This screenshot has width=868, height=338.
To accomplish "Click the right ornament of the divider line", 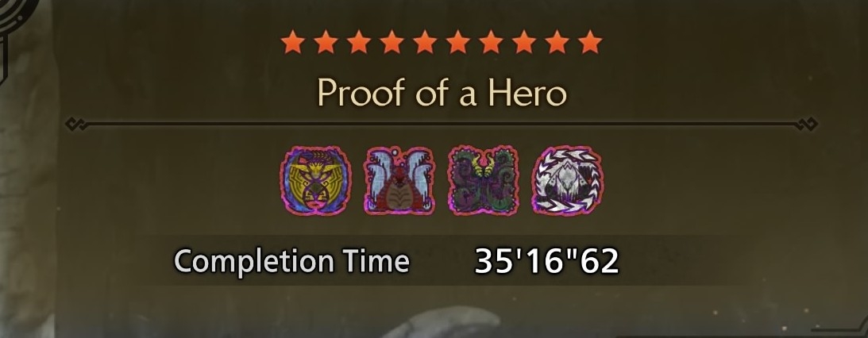I will pos(808,124).
